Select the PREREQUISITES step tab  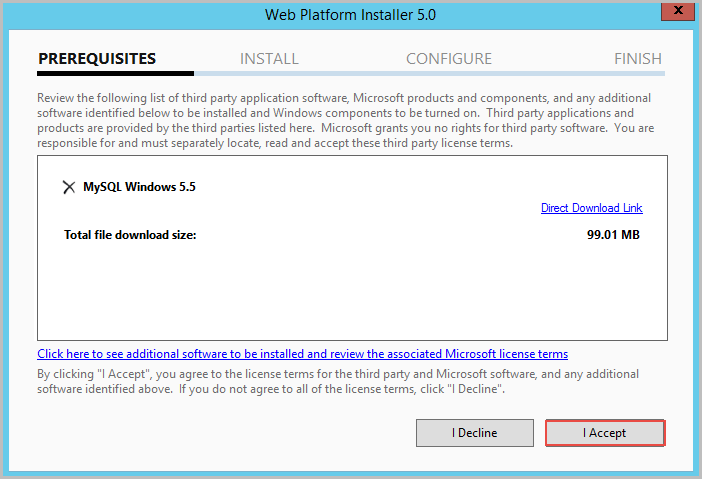click(x=97, y=59)
